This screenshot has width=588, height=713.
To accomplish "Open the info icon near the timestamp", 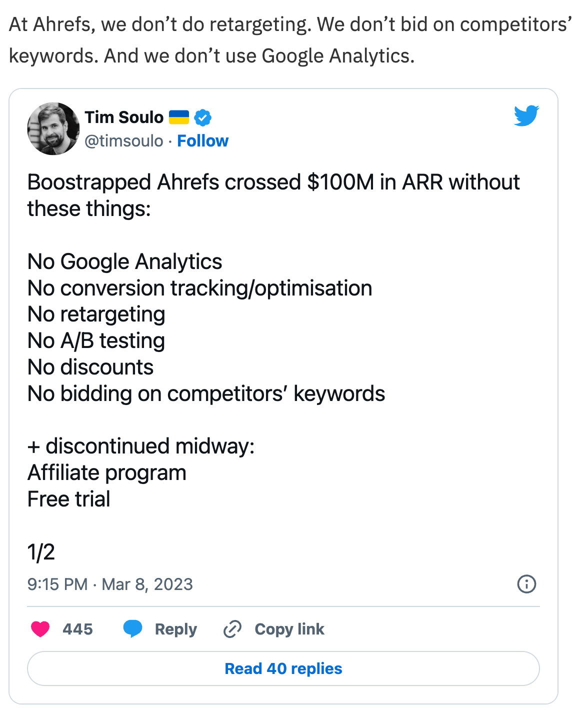I will click(x=528, y=584).
